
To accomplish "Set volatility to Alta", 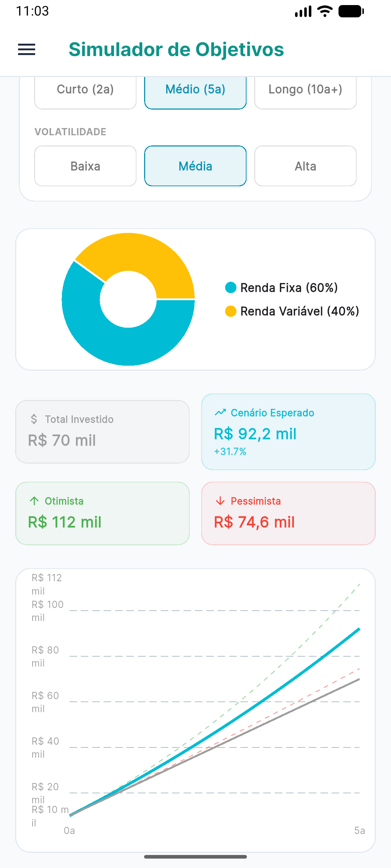I will (x=306, y=166).
